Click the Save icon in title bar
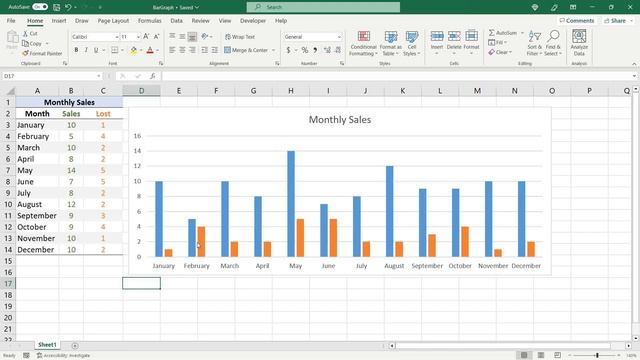640x360 pixels. tap(57, 7)
